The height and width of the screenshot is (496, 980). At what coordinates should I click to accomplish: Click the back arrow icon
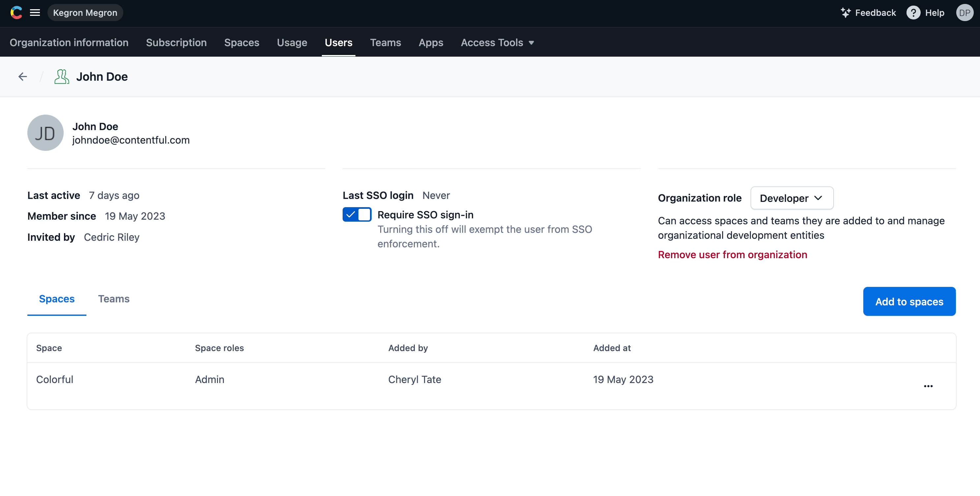pos(23,76)
